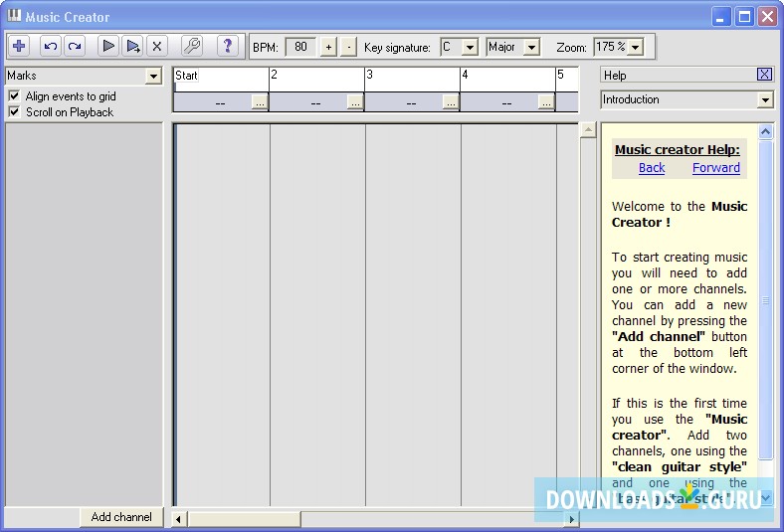Click the Music creator Help: heading
This screenshot has width=784, height=532.
click(678, 149)
